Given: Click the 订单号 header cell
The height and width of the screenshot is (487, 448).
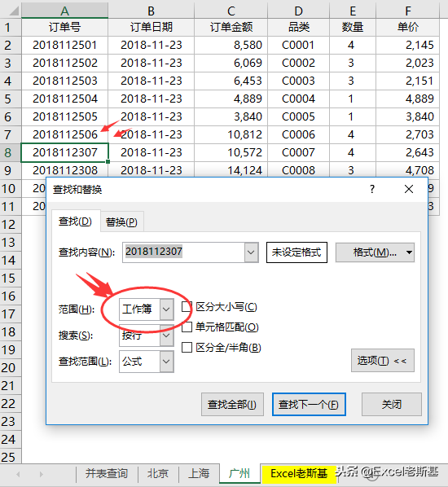Looking at the screenshot, I should (x=64, y=28).
